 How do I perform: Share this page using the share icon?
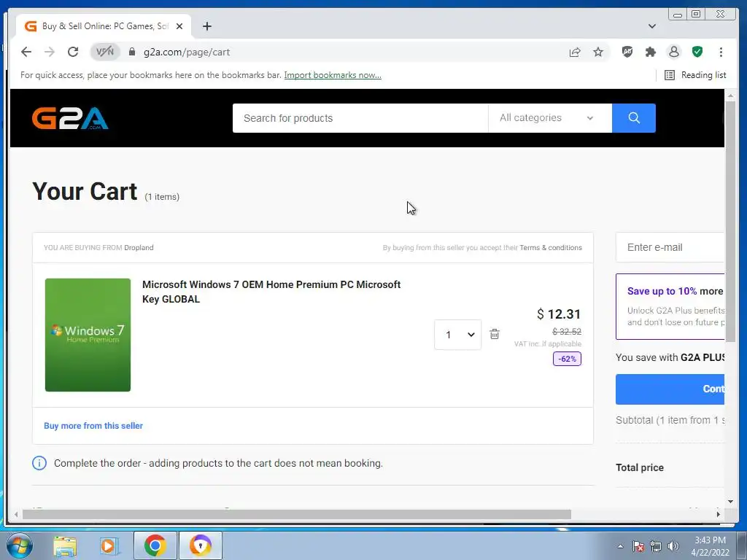tap(575, 52)
